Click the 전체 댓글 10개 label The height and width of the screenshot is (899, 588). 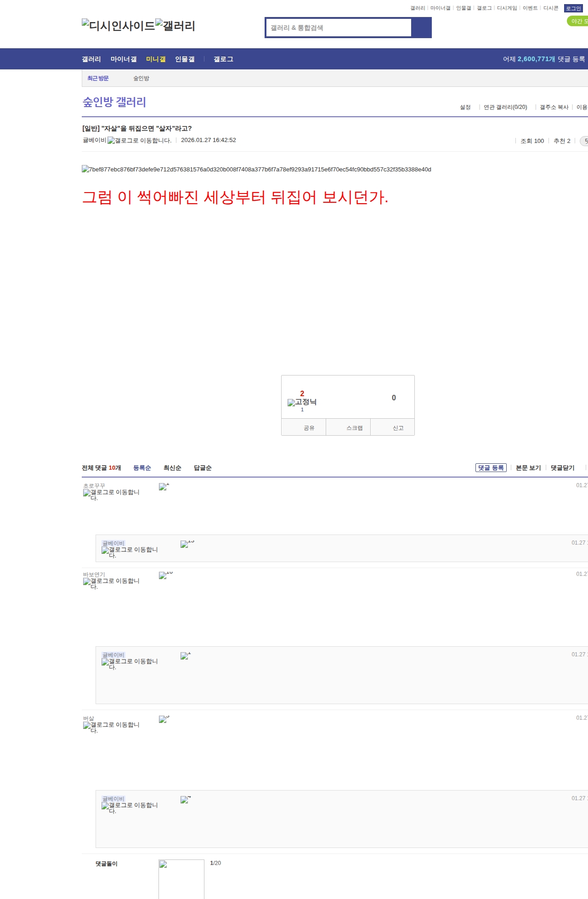pyautogui.click(x=101, y=468)
